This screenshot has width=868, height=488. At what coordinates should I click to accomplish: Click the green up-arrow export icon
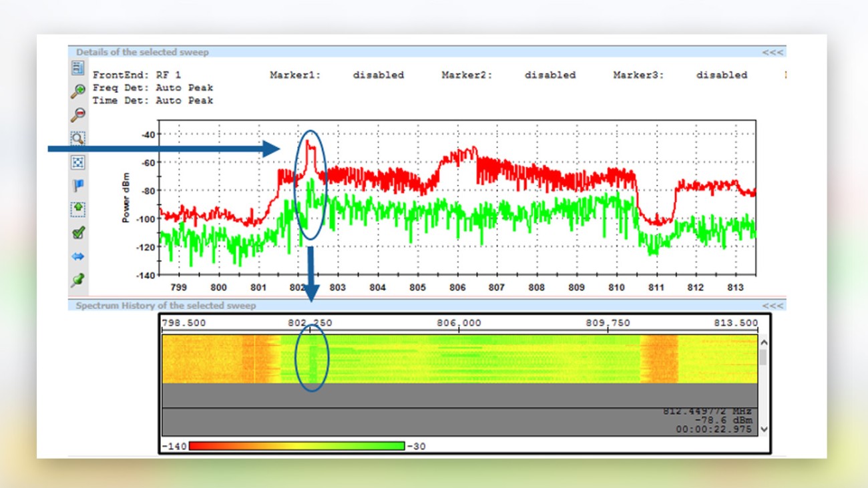click(x=77, y=209)
